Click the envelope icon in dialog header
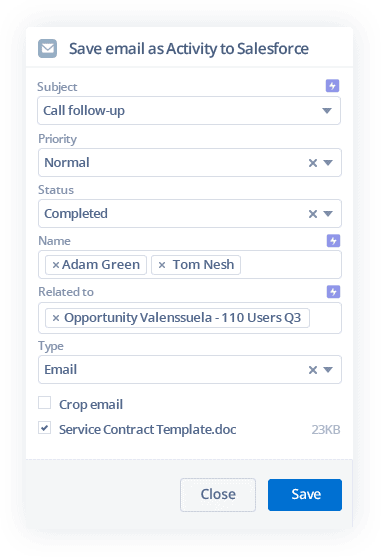 tap(47, 48)
